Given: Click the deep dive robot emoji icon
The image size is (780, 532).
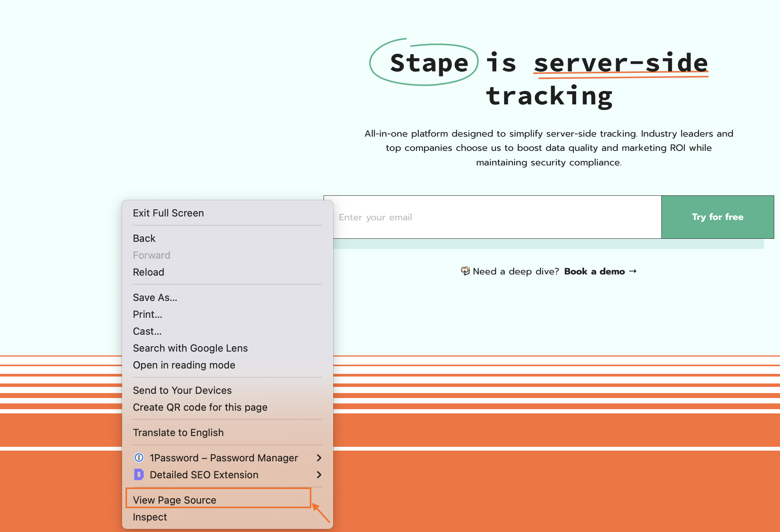Looking at the screenshot, I should coord(465,271).
